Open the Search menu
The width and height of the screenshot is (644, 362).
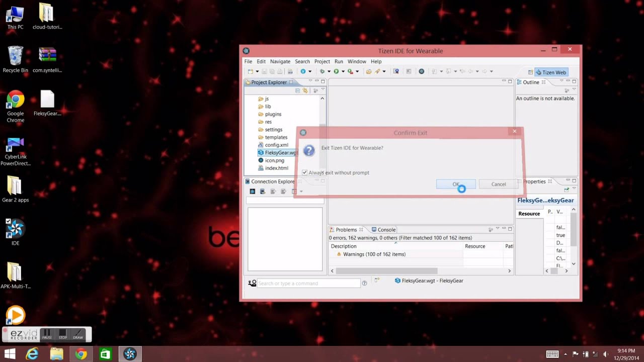pos(302,61)
